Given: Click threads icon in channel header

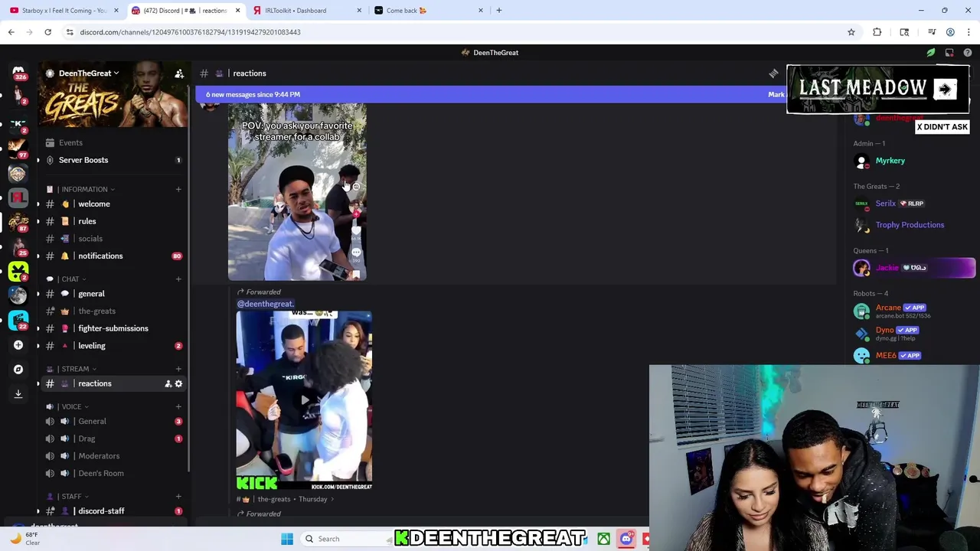Looking at the screenshot, I should pos(773,73).
